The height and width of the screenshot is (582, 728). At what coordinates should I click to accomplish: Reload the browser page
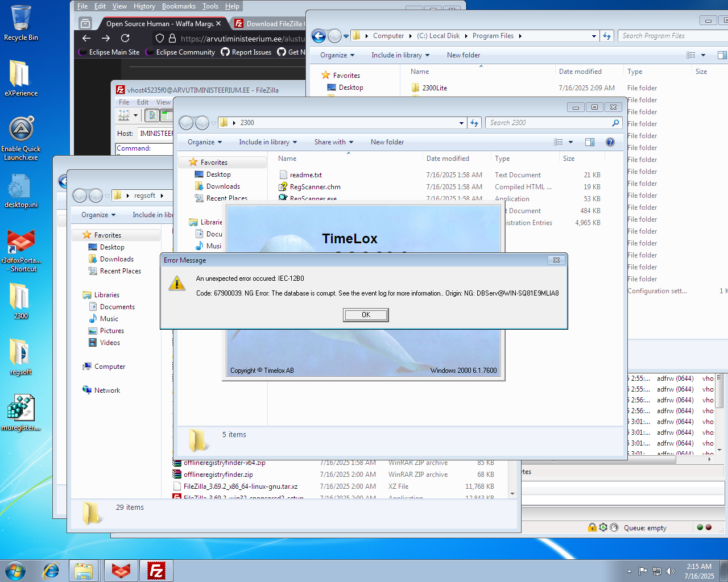click(x=125, y=38)
